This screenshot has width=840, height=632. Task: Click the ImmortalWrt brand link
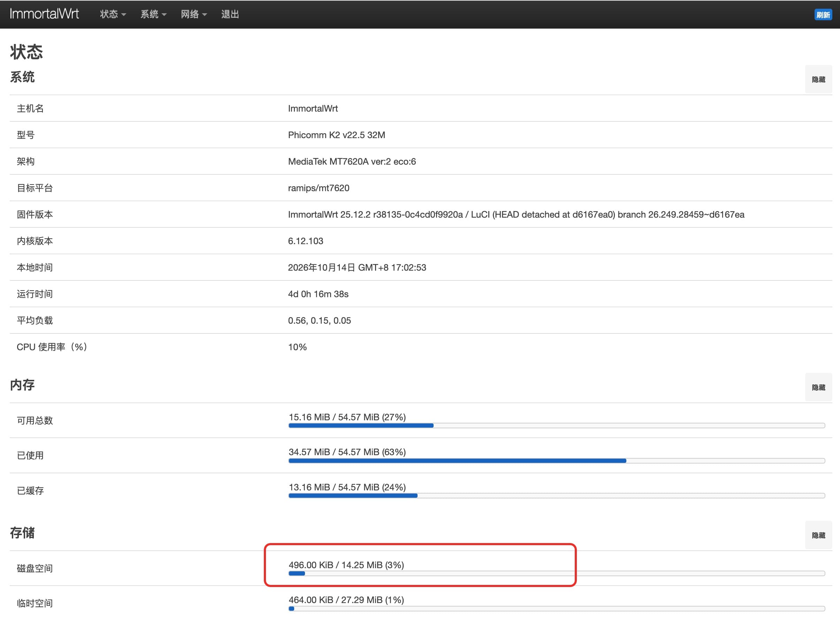click(44, 14)
